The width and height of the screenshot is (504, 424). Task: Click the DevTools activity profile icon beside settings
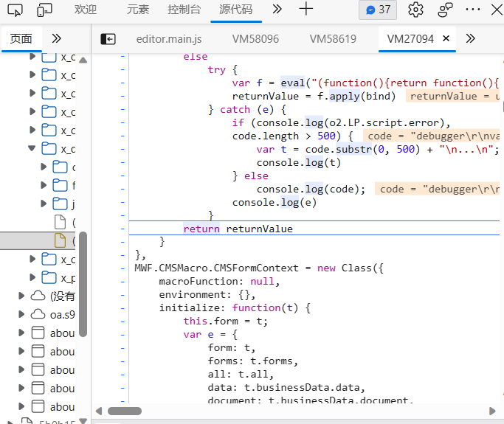point(445,10)
